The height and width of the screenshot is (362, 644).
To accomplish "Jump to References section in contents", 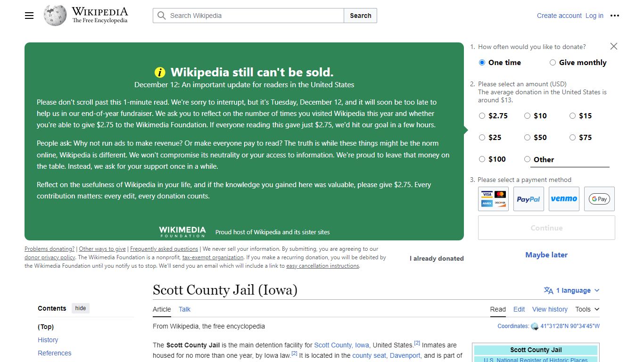I will [55, 353].
